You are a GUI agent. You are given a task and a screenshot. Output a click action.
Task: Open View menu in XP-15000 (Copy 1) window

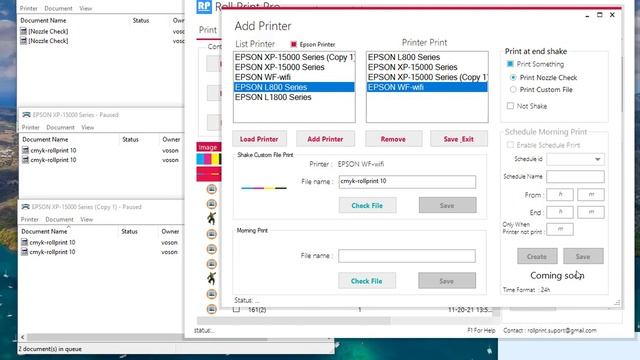point(87,219)
